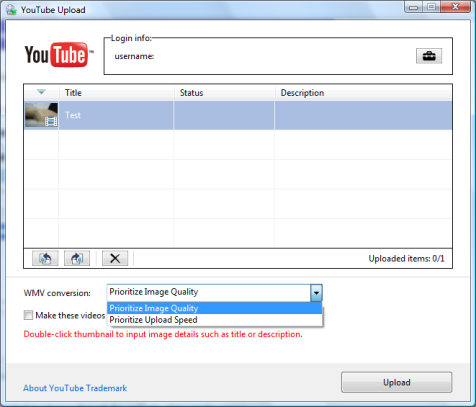Image resolution: width=476 pixels, height=407 pixels.
Task: Select the Test video thumbnail
Action: (41, 115)
